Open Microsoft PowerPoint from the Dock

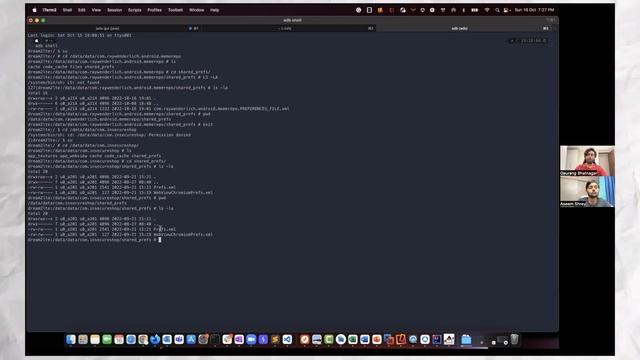[x=376, y=339]
